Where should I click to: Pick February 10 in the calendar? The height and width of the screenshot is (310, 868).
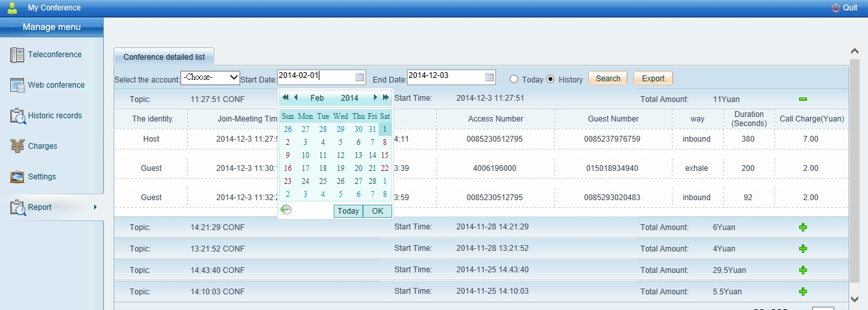pyautogui.click(x=305, y=155)
